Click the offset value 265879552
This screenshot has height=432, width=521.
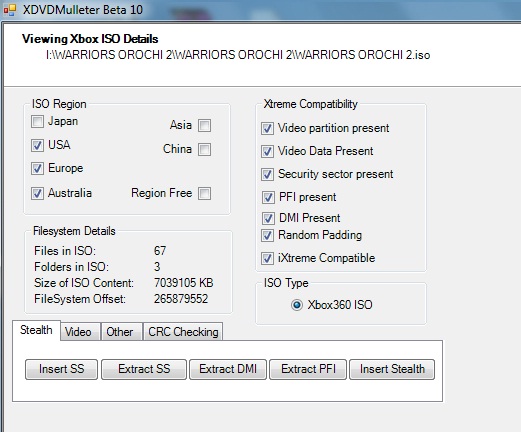(181, 299)
